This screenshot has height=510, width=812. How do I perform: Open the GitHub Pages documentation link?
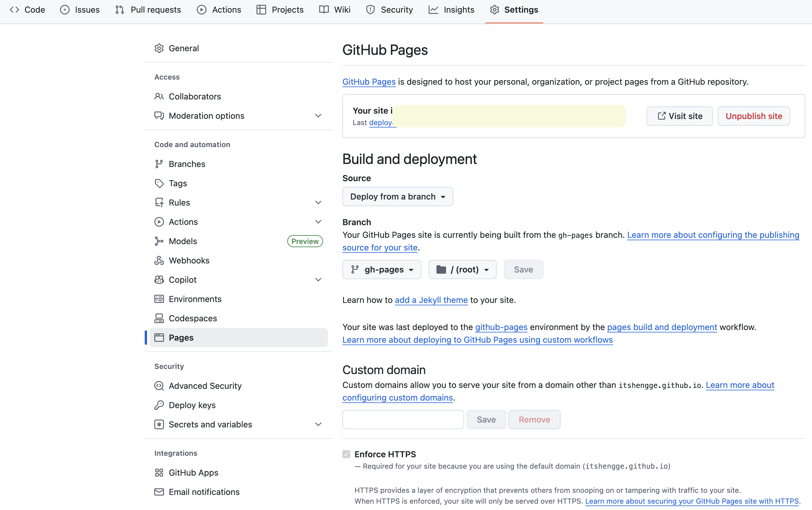pos(369,82)
